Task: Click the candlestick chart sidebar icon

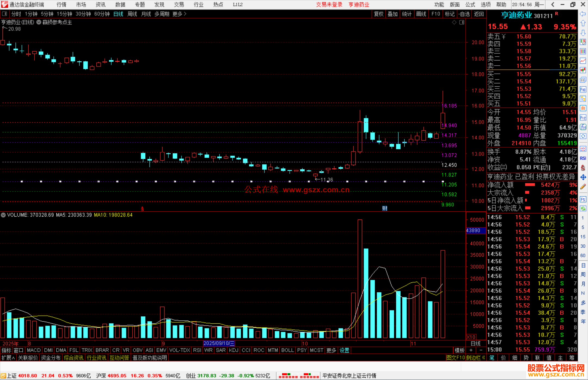Action: (x=583, y=70)
